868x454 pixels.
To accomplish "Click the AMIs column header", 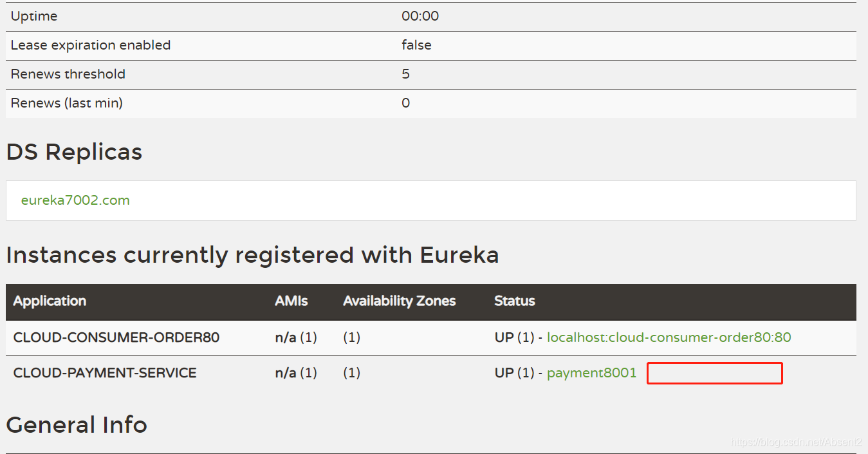I will (291, 301).
